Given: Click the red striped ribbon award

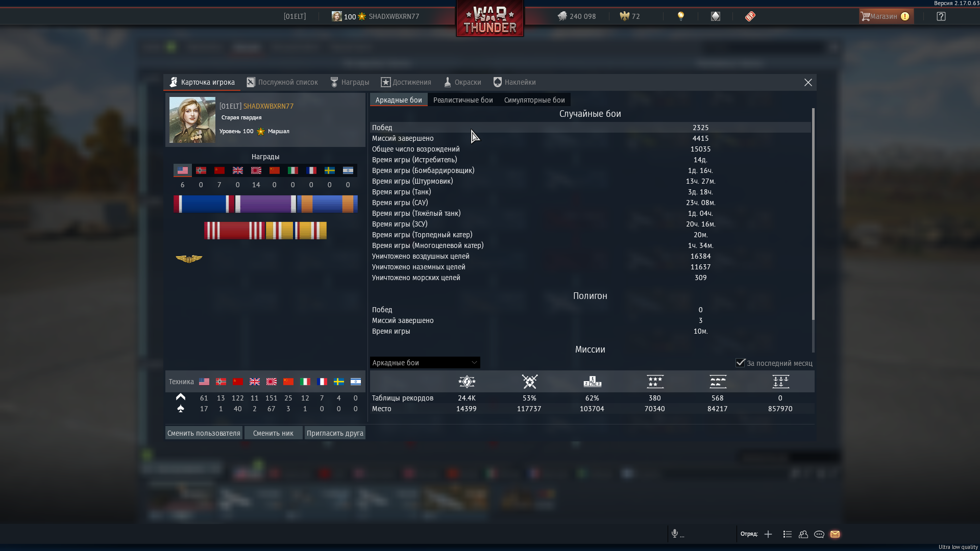Looking at the screenshot, I should click(234, 231).
